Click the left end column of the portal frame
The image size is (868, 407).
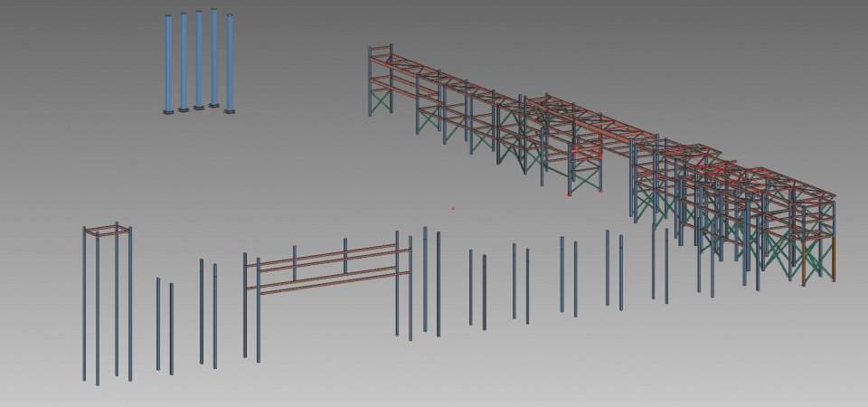coord(245,308)
